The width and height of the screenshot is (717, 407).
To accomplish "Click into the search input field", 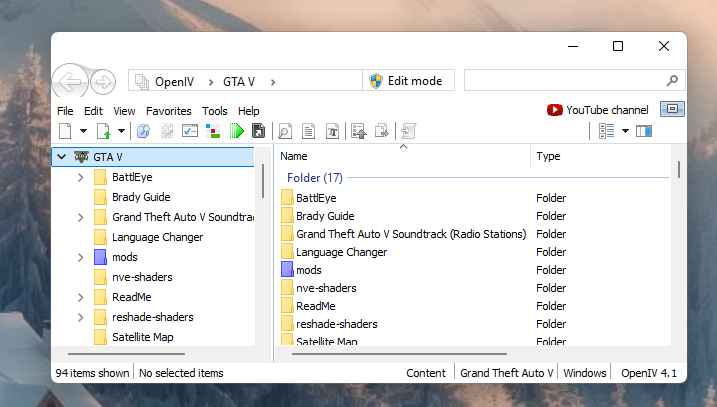I will (x=575, y=81).
